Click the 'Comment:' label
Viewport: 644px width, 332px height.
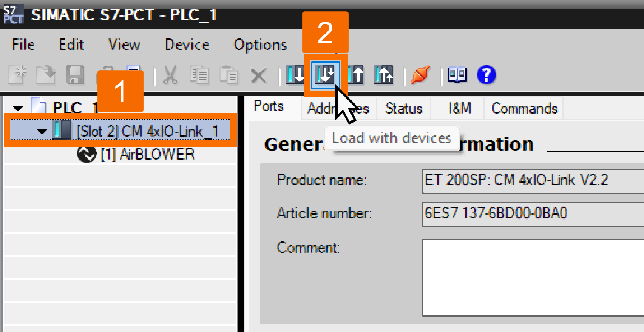[308, 247]
